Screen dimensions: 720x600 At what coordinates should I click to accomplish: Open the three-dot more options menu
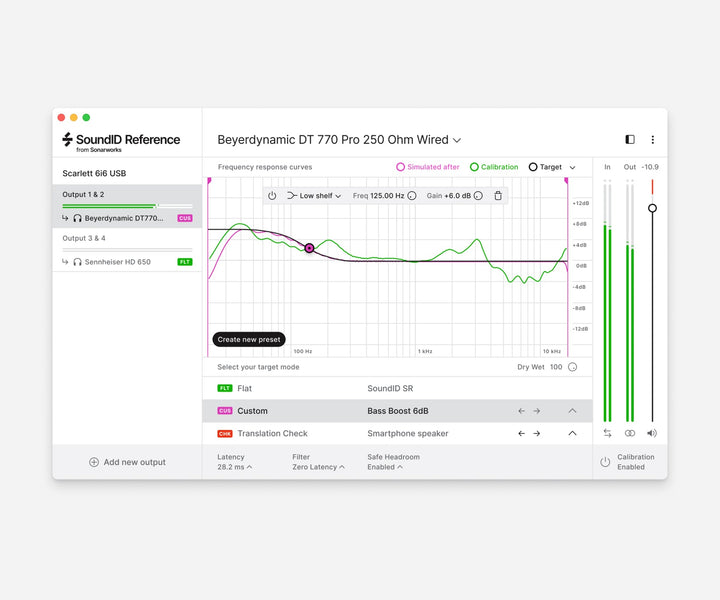click(652, 140)
